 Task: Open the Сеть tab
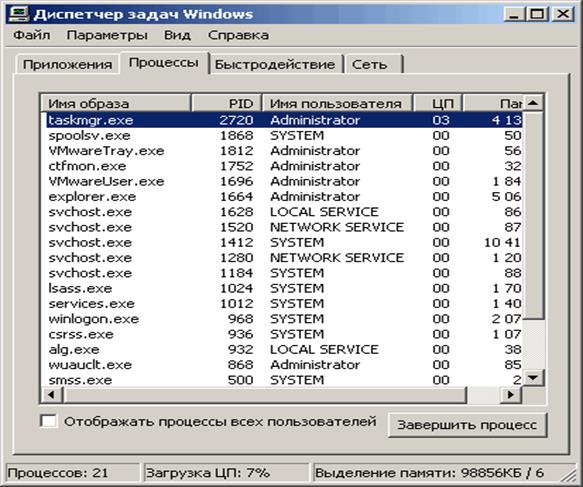tap(373, 64)
